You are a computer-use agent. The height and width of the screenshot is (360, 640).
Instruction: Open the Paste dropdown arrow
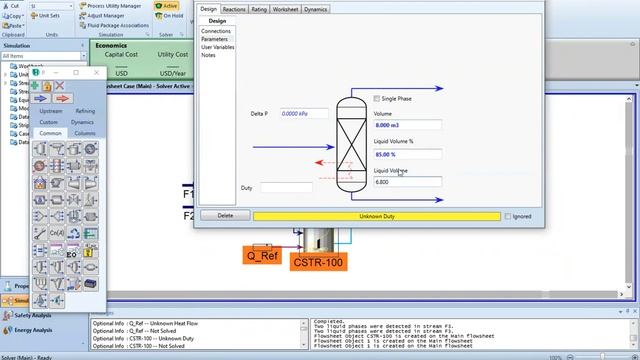click(24, 26)
